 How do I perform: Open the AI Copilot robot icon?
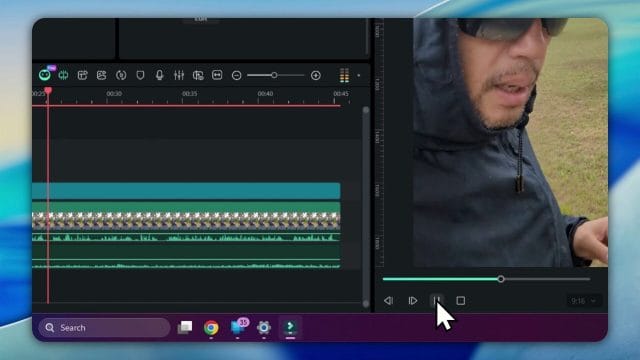click(45, 75)
